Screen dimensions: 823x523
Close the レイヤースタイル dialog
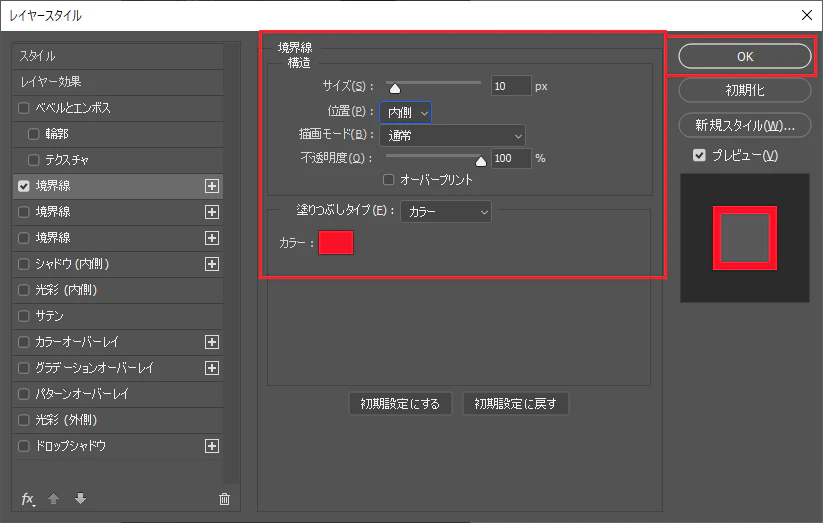[x=807, y=15]
